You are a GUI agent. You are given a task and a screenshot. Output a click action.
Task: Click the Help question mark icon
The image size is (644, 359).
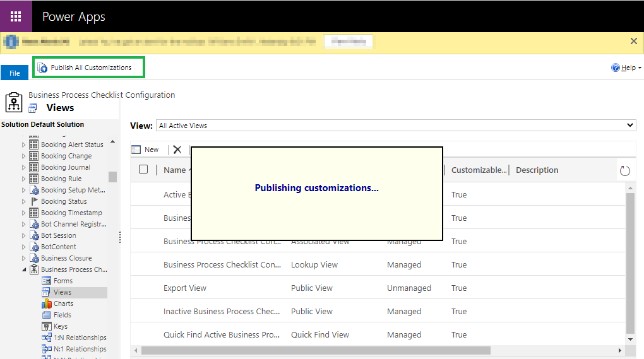(616, 68)
